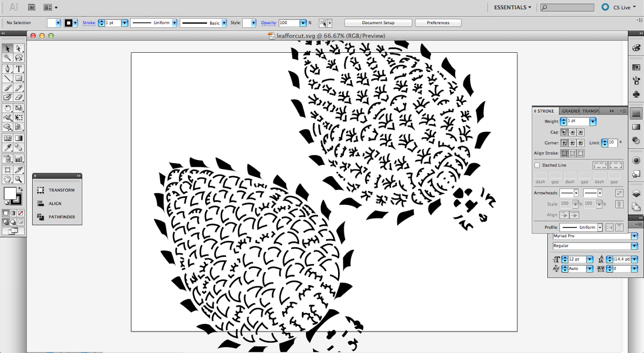Screen dimensions: 644x353
Task: Set Align Stroke to inside
Action: 572,153
